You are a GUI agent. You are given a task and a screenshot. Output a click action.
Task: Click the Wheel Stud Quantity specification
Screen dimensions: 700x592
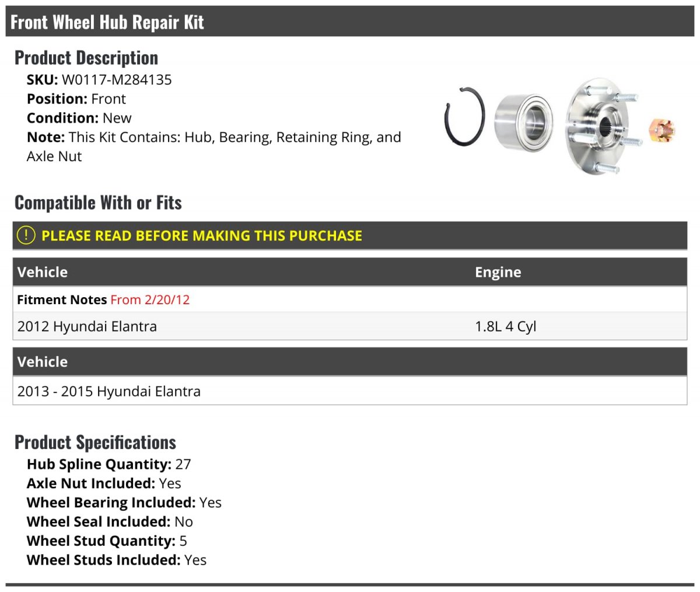pyautogui.click(x=107, y=541)
